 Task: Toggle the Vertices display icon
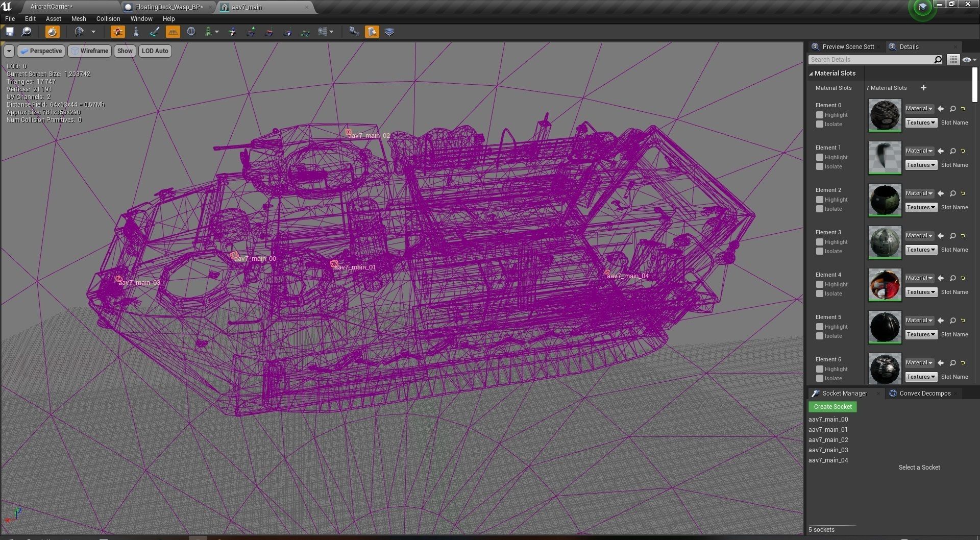[x=305, y=32]
